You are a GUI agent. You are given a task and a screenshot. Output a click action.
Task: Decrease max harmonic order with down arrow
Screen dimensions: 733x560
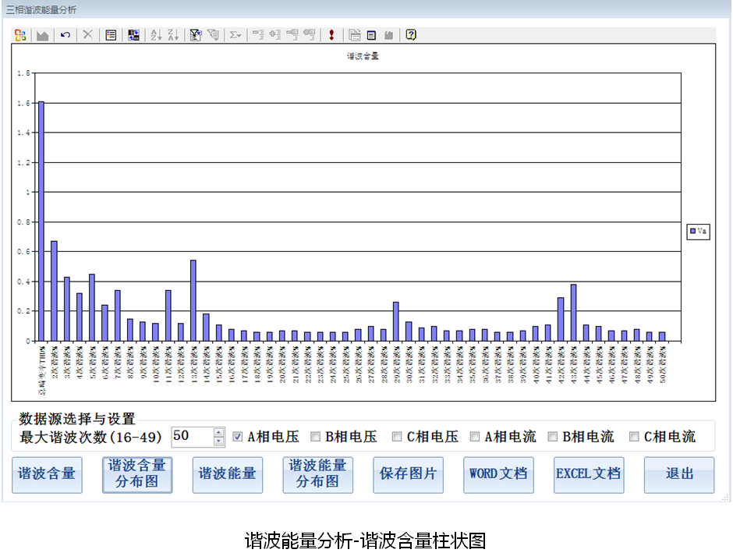[x=218, y=441]
